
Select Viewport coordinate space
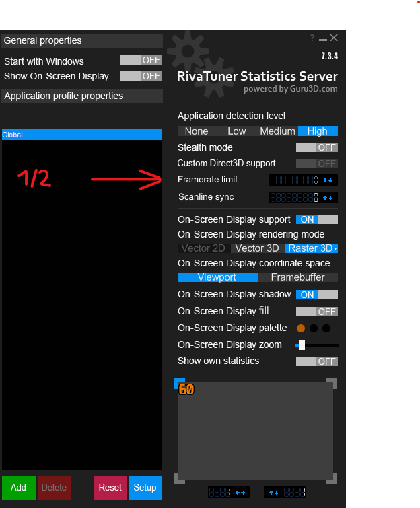(x=217, y=277)
